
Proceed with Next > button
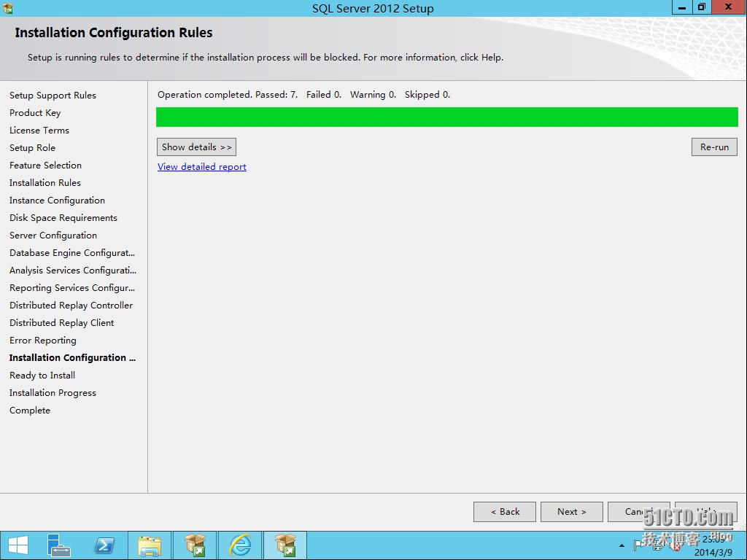(x=572, y=512)
